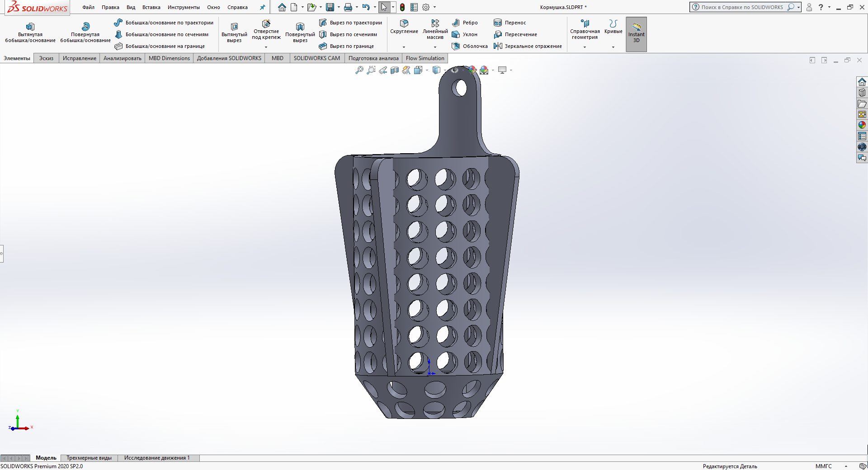
Task: Open the Инструменты menu
Action: point(184,7)
